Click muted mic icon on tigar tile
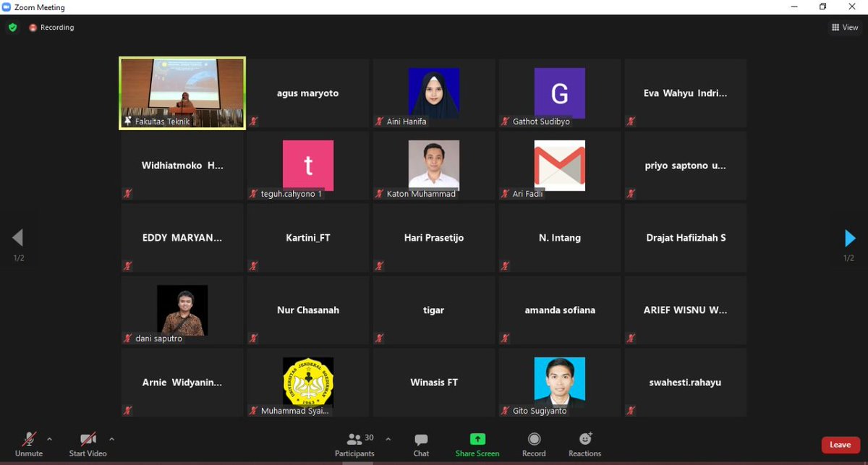 tap(380, 338)
